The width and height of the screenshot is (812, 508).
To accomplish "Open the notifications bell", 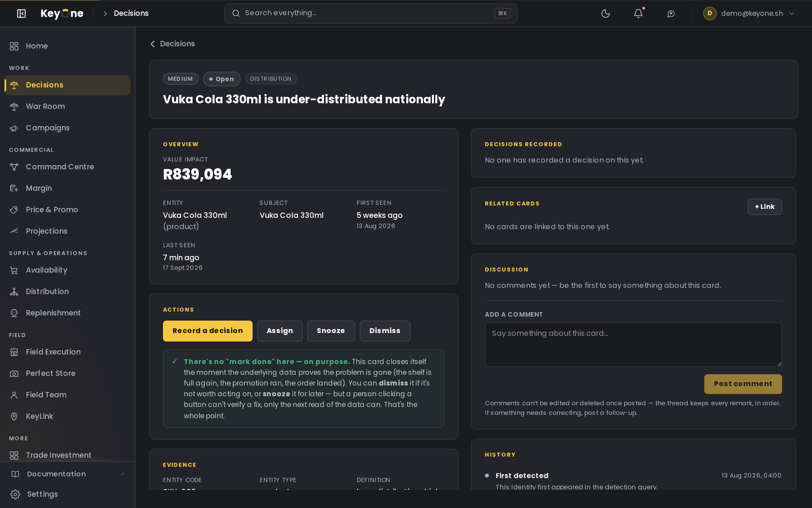I will 638,14.
